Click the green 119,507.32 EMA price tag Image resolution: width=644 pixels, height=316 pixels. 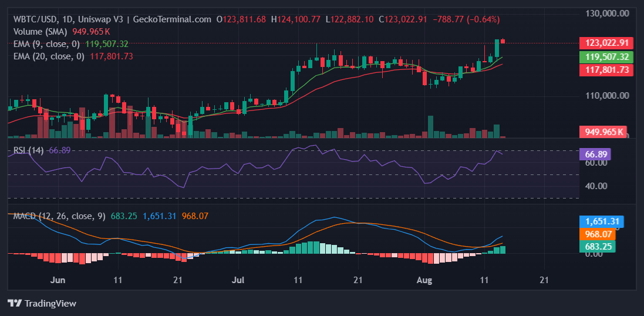pyautogui.click(x=607, y=58)
